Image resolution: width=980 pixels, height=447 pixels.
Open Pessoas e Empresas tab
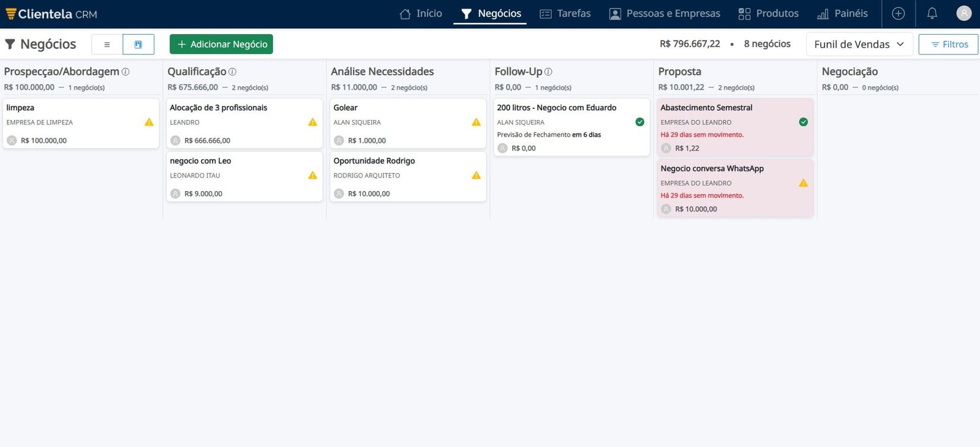pyautogui.click(x=665, y=13)
